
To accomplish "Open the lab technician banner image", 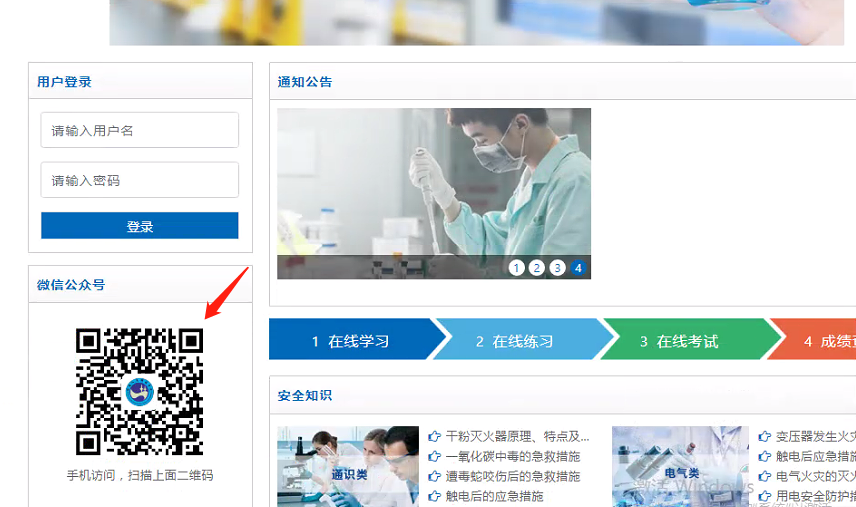I will click(433, 182).
